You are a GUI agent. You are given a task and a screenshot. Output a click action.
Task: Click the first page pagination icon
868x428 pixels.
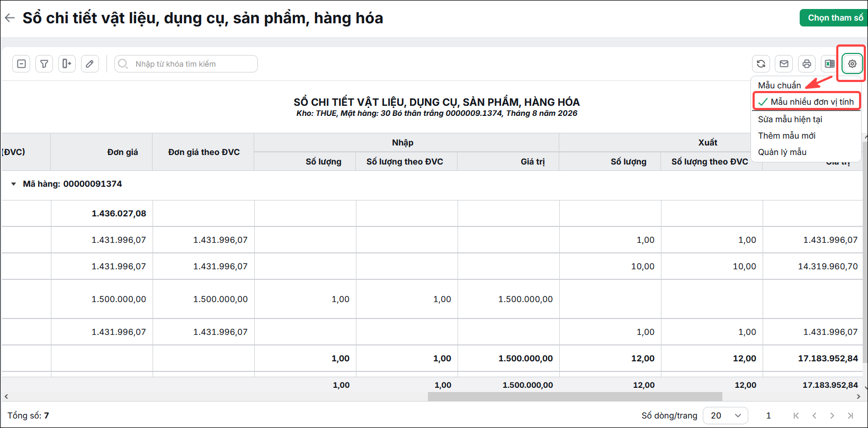click(796, 416)
